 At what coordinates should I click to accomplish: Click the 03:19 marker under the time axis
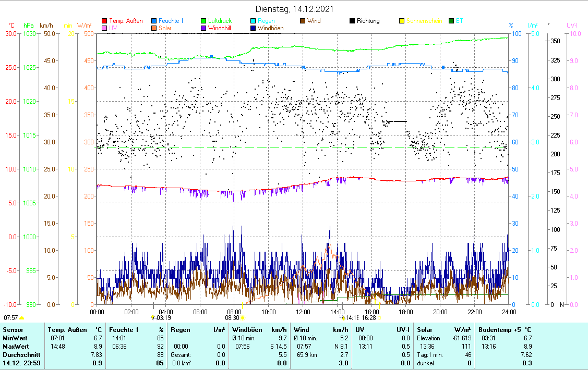click(163, 317)
